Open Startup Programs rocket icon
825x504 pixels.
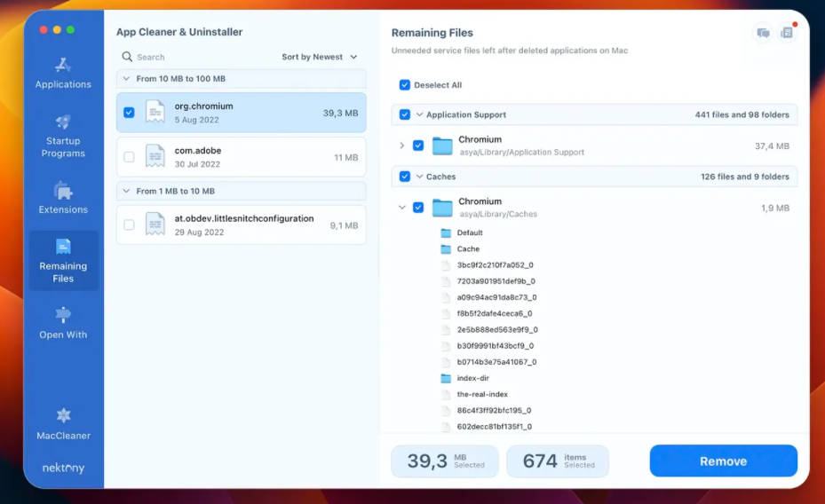63,122
